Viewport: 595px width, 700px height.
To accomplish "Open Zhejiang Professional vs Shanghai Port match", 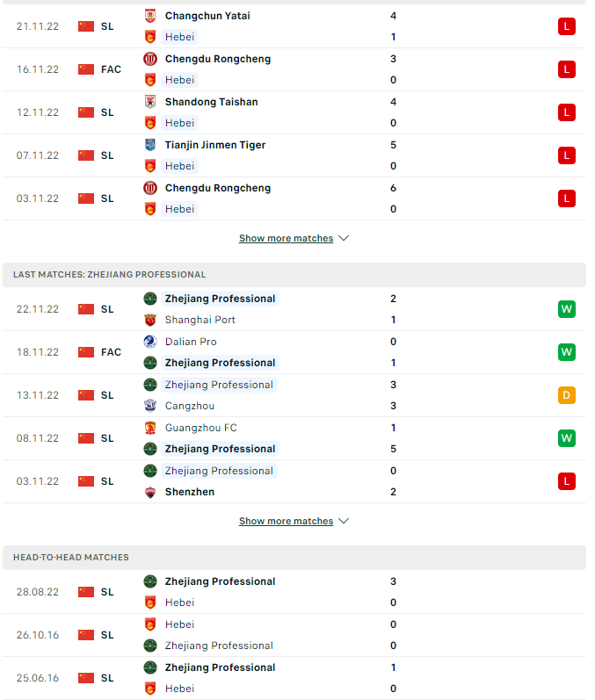I will click(x=294, y=309).
